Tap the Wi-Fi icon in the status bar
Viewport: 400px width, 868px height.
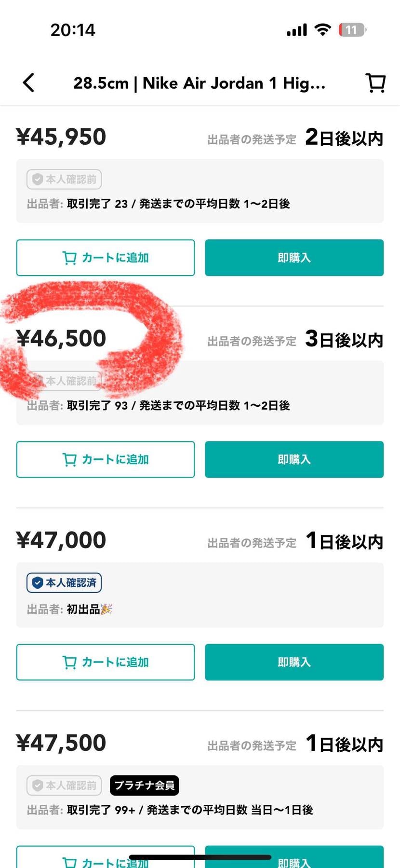point(322,29)
